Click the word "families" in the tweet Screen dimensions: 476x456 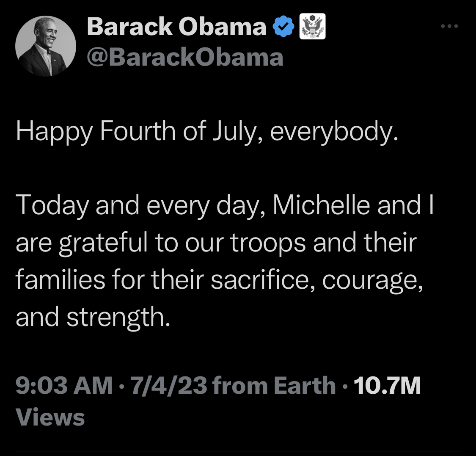(x=60, y=280)
